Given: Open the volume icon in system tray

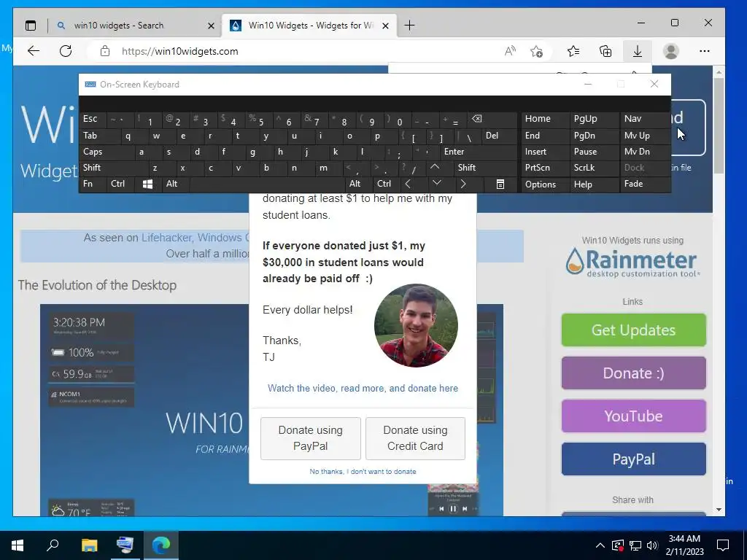Looking at the screenshot, I should (x=652, y=545).
